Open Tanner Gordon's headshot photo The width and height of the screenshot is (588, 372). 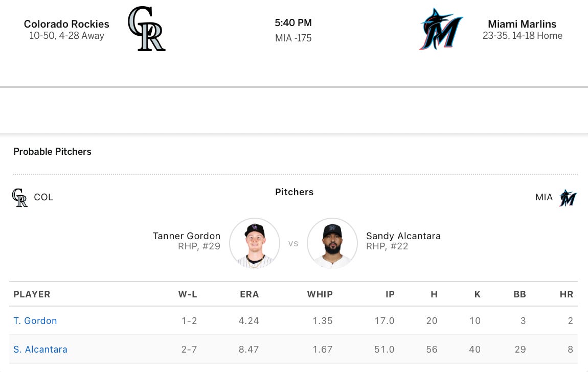[x=255, y=243]
